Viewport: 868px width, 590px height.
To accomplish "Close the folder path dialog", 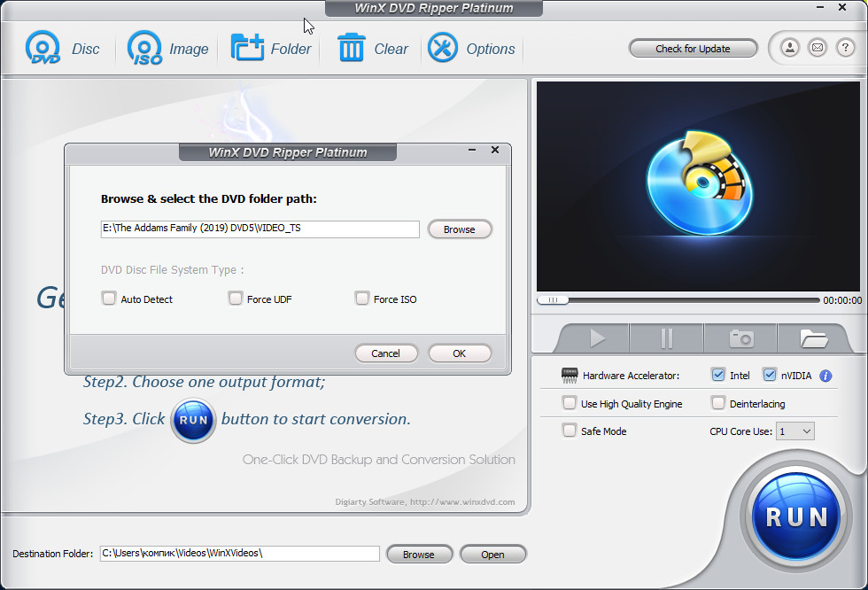I will [x=495, y=150].
